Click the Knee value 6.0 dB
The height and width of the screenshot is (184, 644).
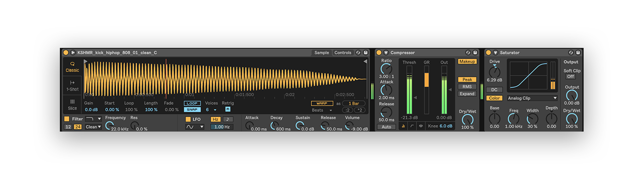click(446, 126)
